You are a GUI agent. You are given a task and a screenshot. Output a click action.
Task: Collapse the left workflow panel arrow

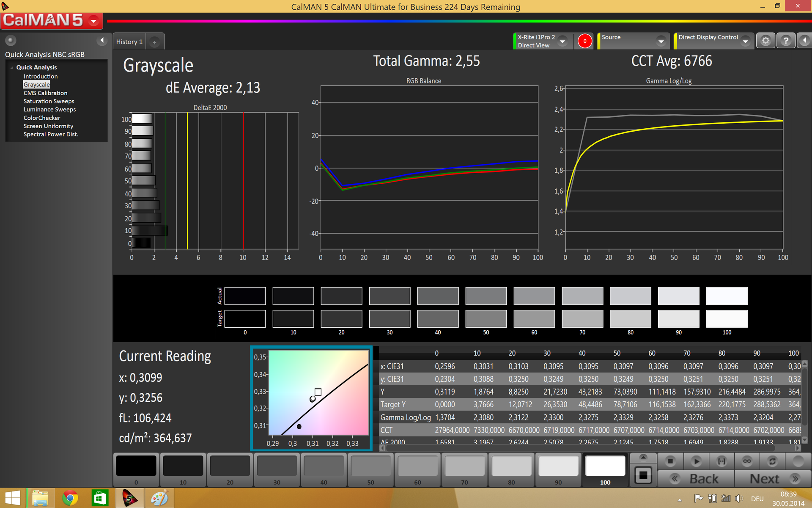pyautogui.click(x=101, y=40)
